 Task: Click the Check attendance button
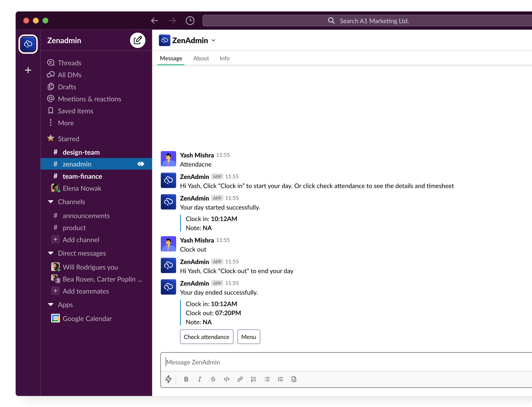point(207,337)
